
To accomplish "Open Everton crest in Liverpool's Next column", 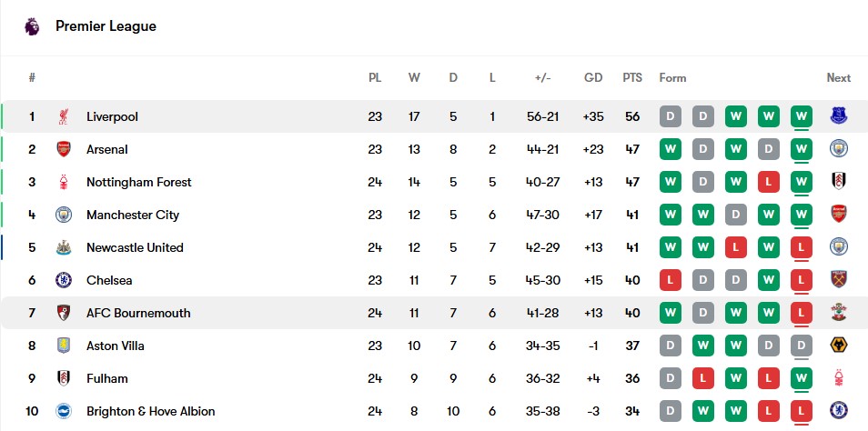I will [x=839, y=116].
